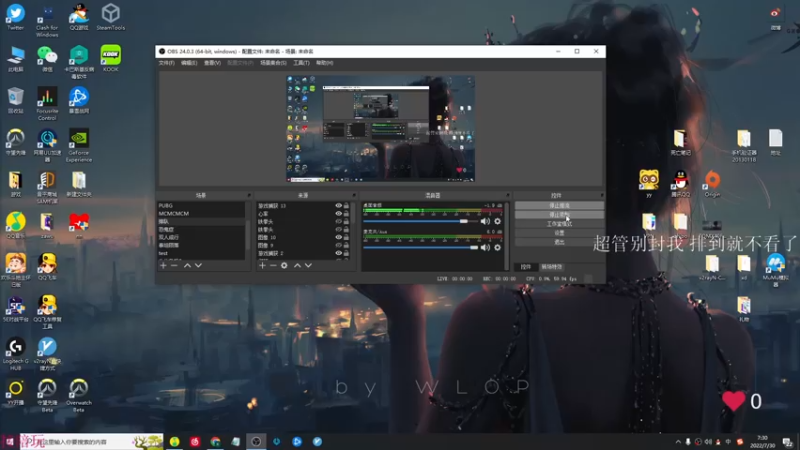This screenshot has width=800, height=450.
Task: Enable 工作室模式 (Studio Mode)
Action: click(559, 224)
